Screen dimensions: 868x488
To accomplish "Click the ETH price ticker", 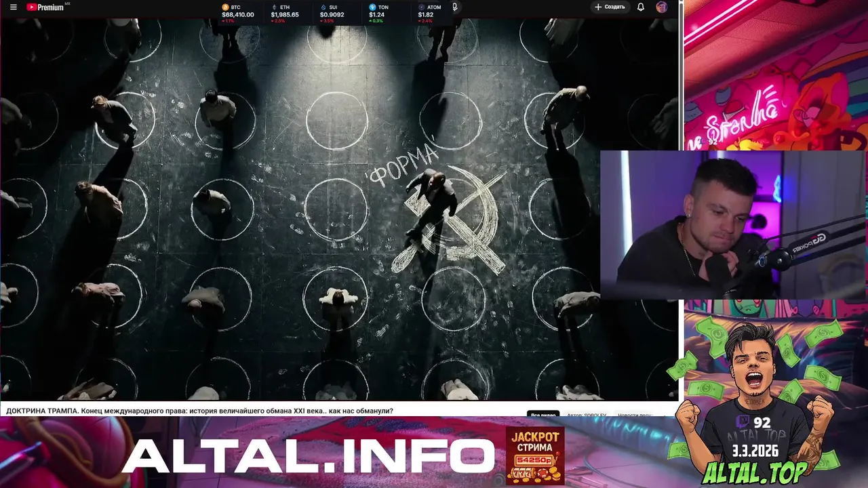I will tap(284, 12).
